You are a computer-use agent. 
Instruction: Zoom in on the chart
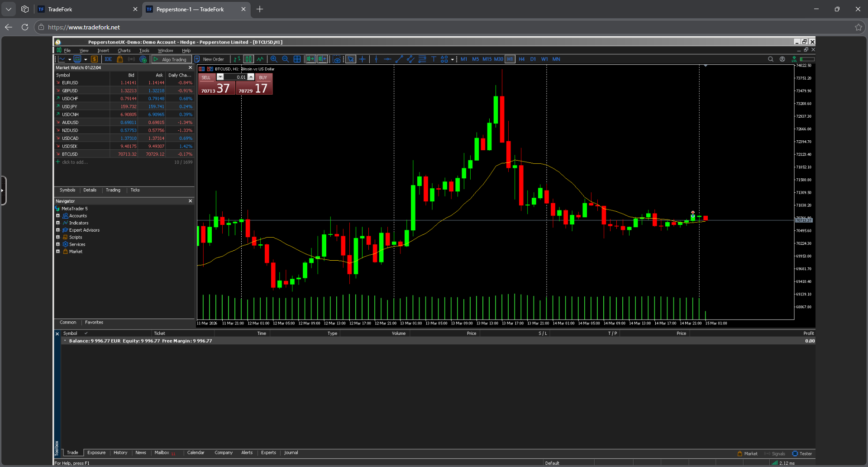click(274, 59)
